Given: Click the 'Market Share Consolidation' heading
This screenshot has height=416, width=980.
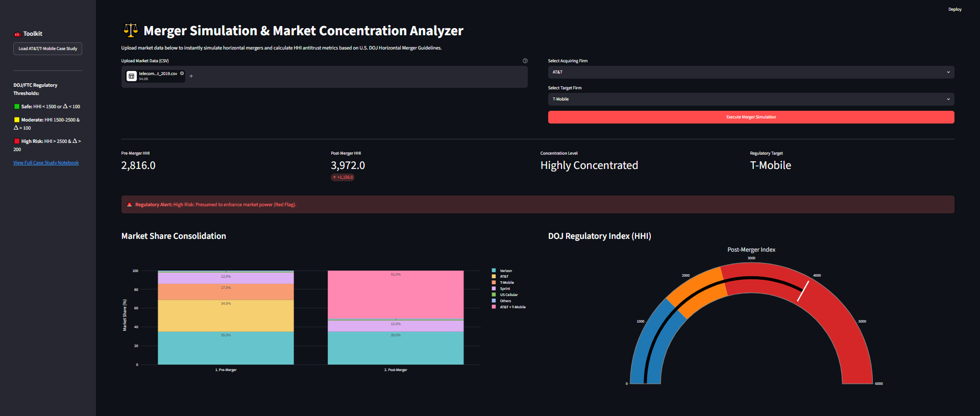Looking at the screenshot, I should 174,236.
